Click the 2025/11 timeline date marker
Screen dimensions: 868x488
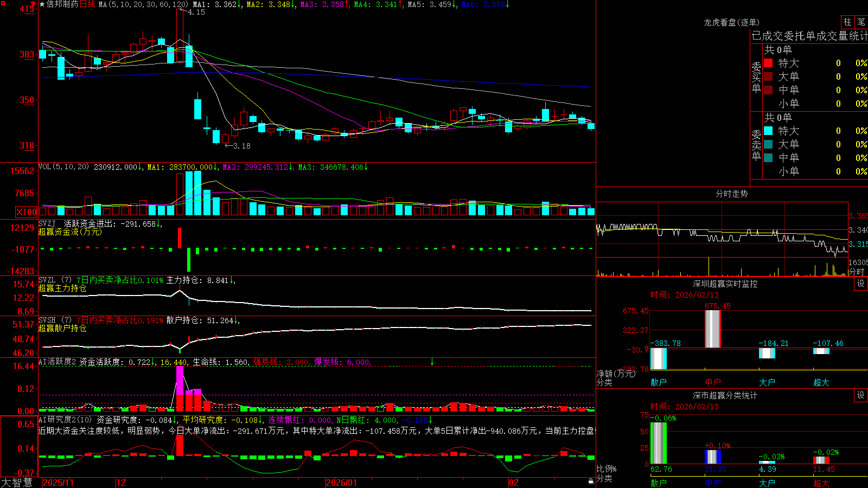pos(58,483)
